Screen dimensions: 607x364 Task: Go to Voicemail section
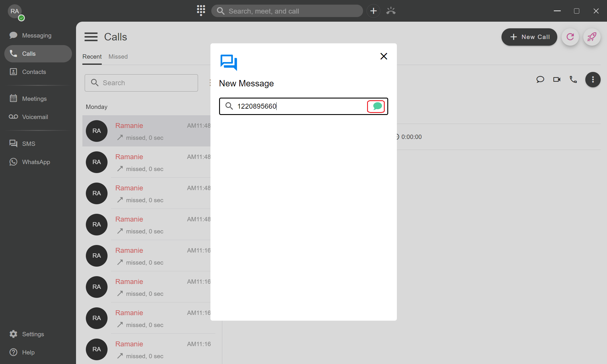(35, 117)
